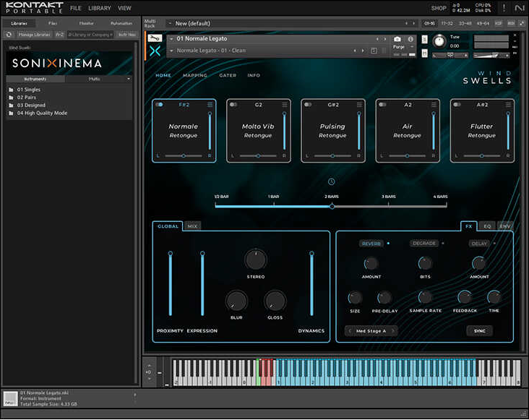Click the Library or Company search field
This screenshot has width=529, height=420.
(90, 35)
